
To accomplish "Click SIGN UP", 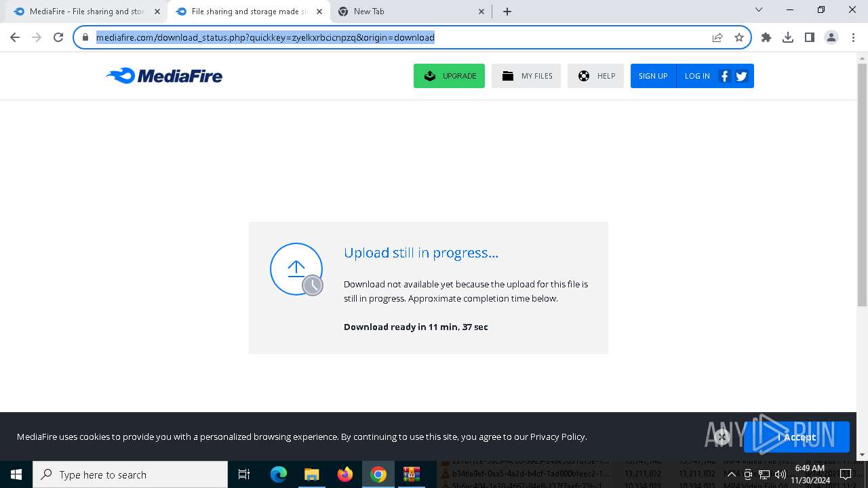I will pos(653,76).
